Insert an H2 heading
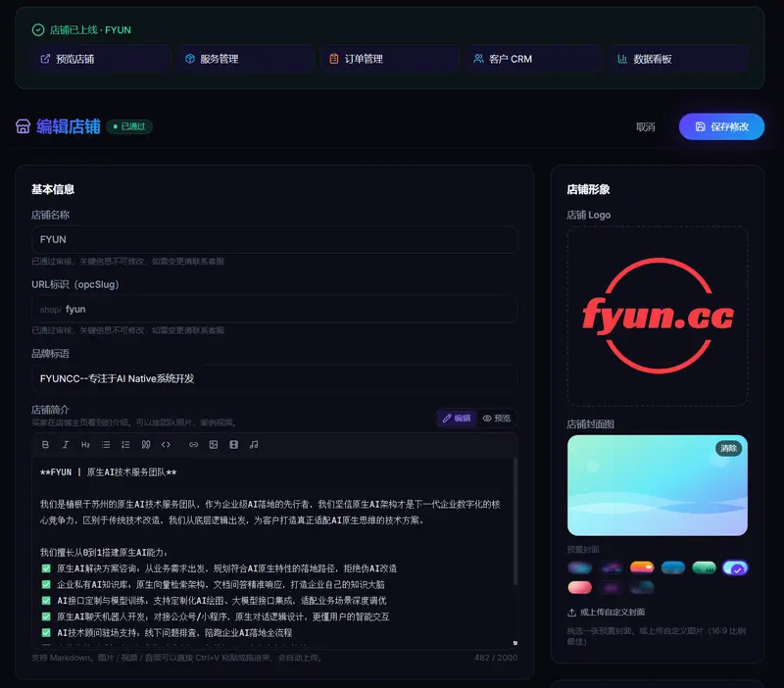Image resolution: width=784 pixels, height=688 pixels. click(x=85, y=445)
